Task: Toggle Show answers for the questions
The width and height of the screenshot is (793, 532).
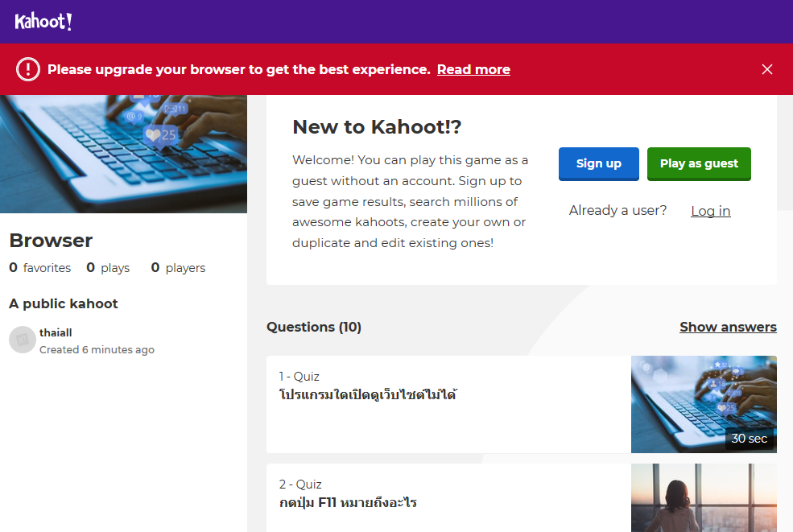Action: pyautogui.click(x=728, y=327)
